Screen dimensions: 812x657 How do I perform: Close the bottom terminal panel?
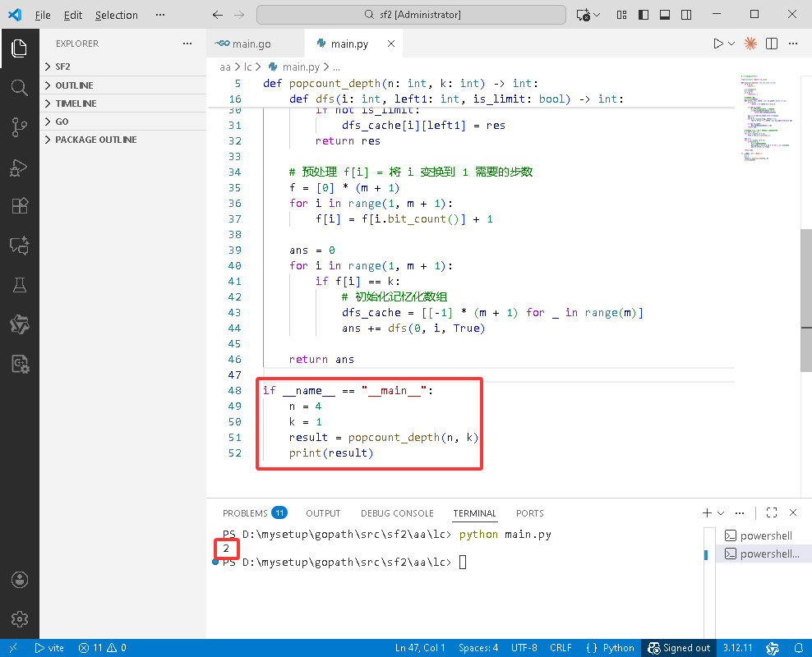pos(793,512)
